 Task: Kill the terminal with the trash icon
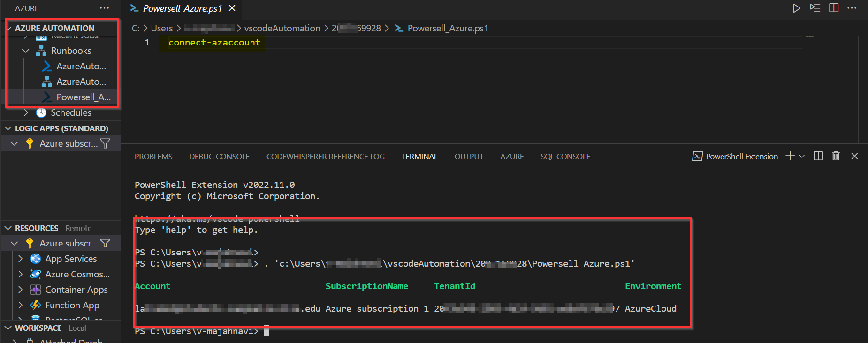coord(836,156)
